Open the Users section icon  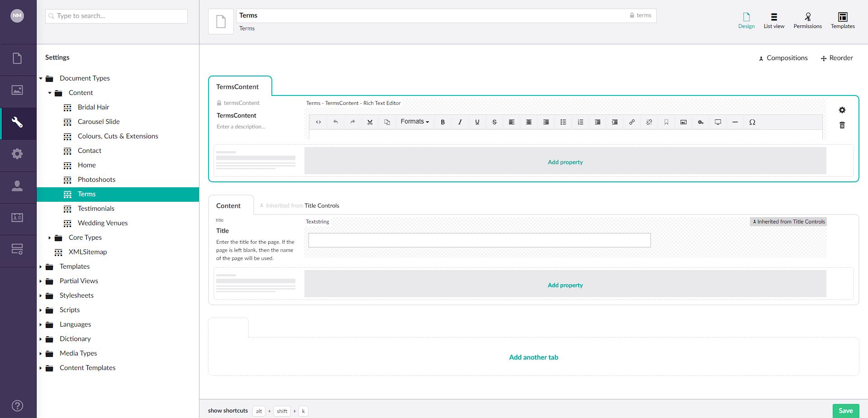click(x=17, y=186)
